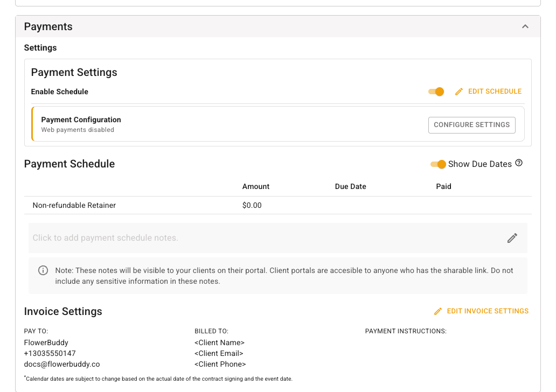Open Edit Invoice Settings link
Screen dimensions: 556x392
click(488, 311)
